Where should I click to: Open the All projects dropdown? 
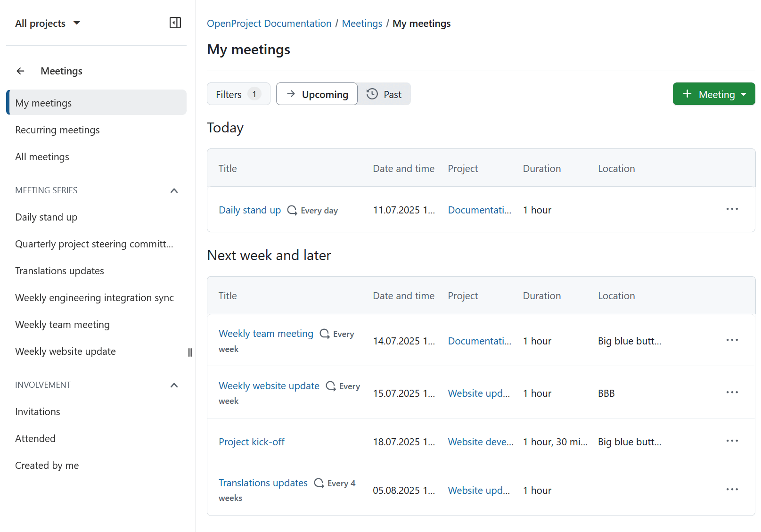(48, 23)
